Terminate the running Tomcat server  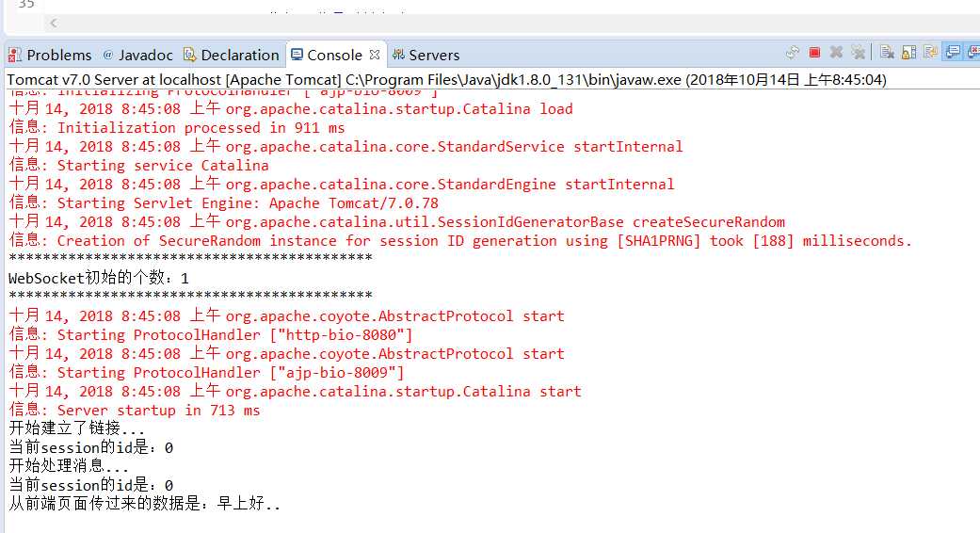(813, 53)
